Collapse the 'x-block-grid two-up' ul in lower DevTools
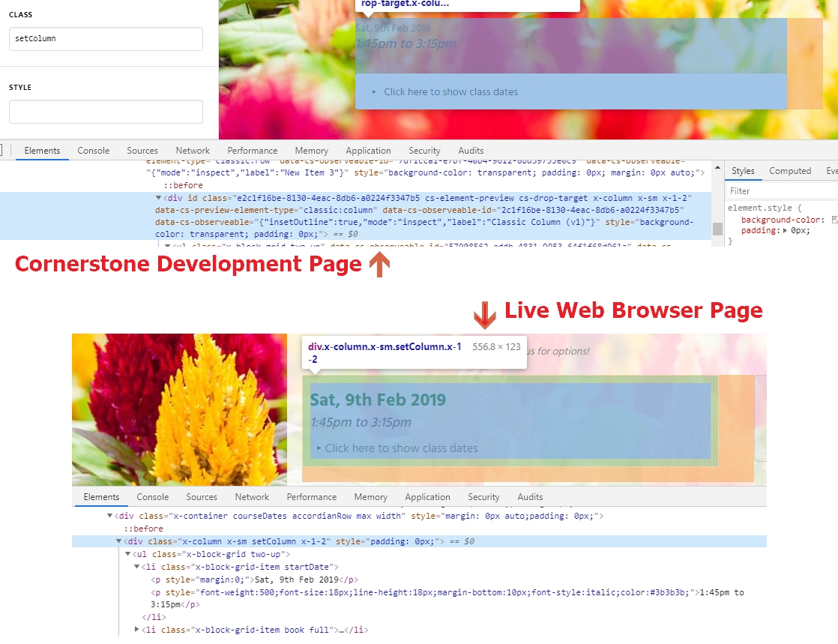 click(x=127, y=554)
